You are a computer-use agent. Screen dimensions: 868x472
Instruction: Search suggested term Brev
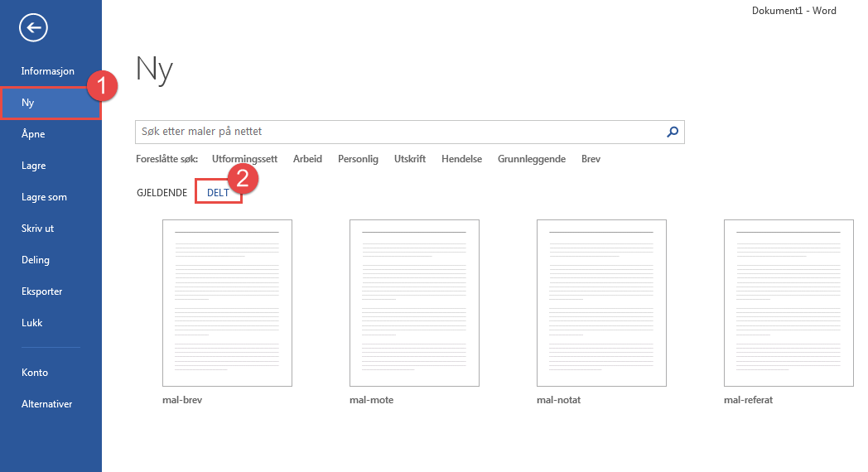tap(591, 159)
